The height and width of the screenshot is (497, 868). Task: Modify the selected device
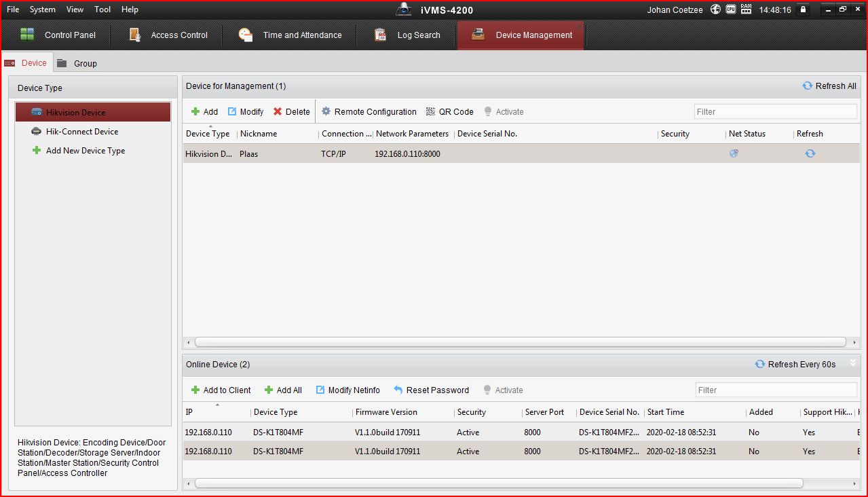[245, 112]
